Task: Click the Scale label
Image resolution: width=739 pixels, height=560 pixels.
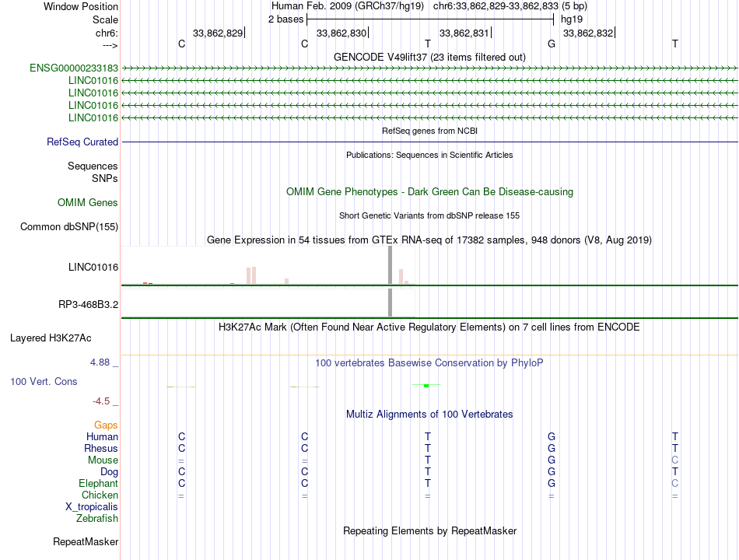Action: (105, 19)
